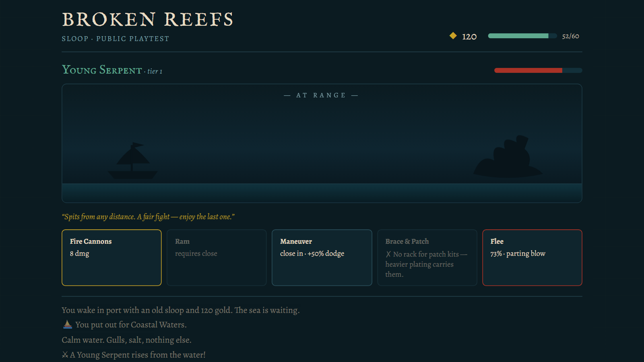
Task: Click the sailboat icon in the log
Action: 68,324
